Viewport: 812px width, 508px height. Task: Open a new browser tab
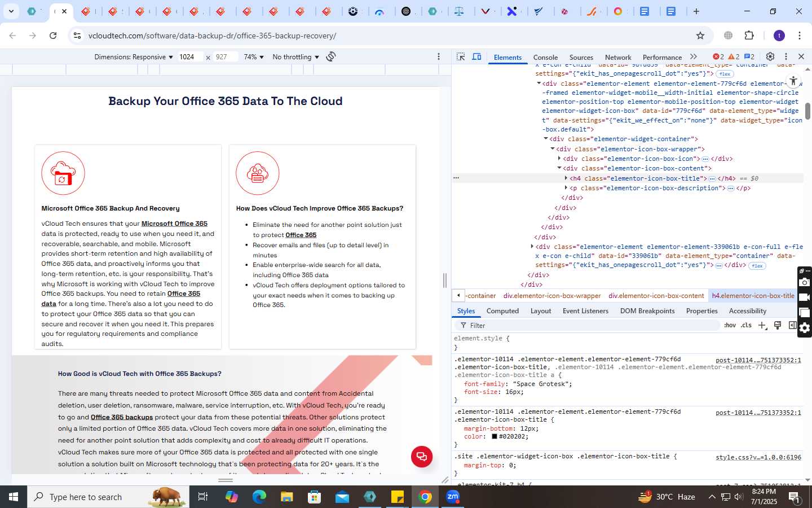pyautogui.click(x=696, y=11)
